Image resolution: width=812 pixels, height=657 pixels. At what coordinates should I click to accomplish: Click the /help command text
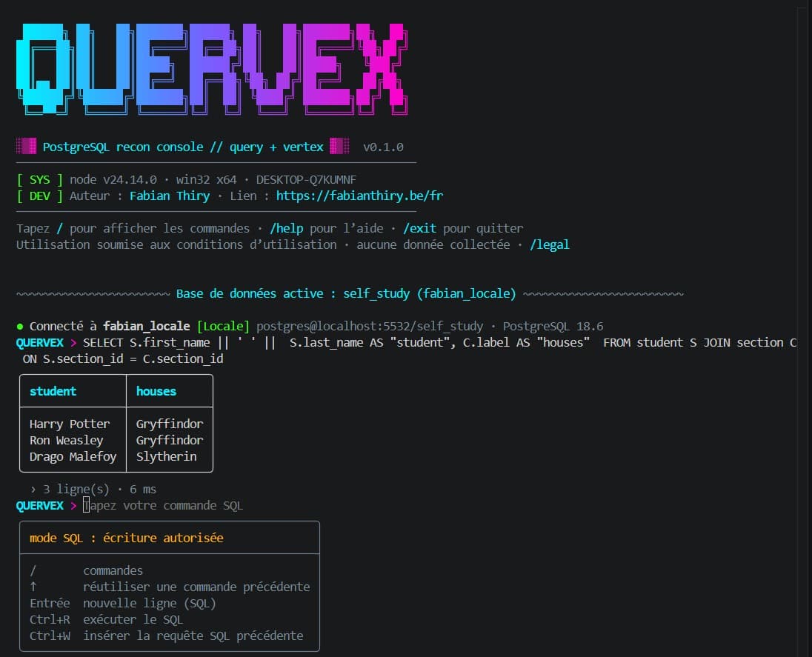pyautogui.click(x=287, y=228)
